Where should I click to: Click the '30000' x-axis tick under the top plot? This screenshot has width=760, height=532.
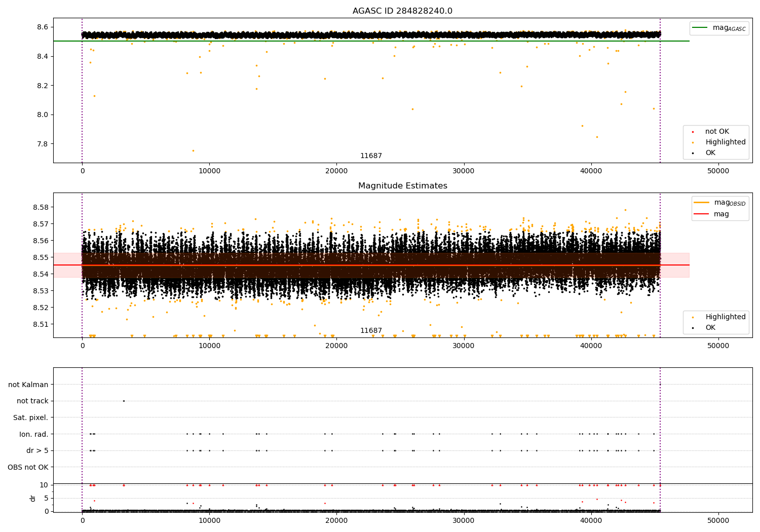[x=464, y=171]
